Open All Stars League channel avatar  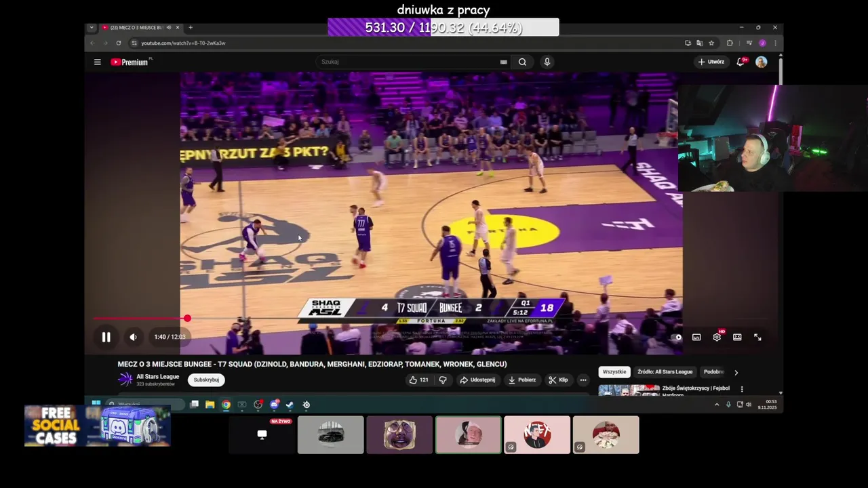click(x=125, y=380)
